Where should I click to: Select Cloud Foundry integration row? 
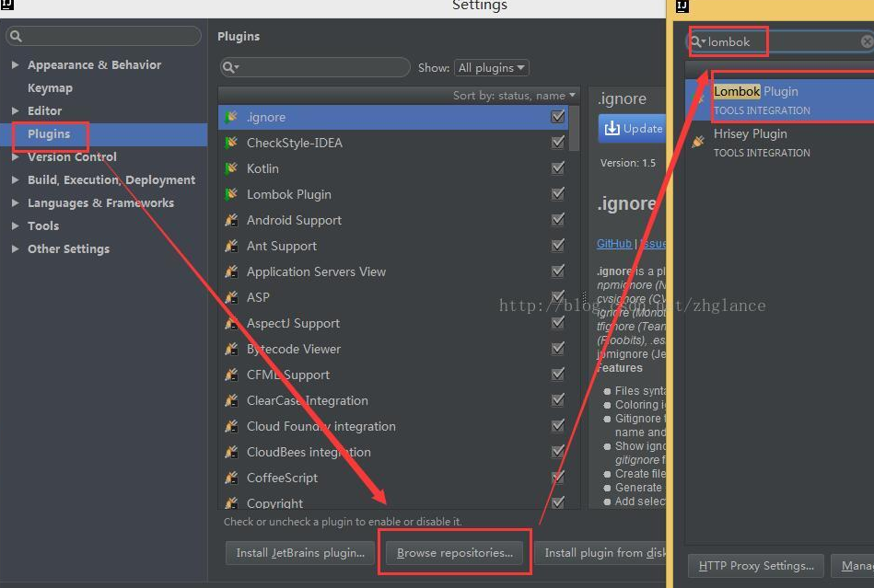pyautogui.click(x=393, y=426)
